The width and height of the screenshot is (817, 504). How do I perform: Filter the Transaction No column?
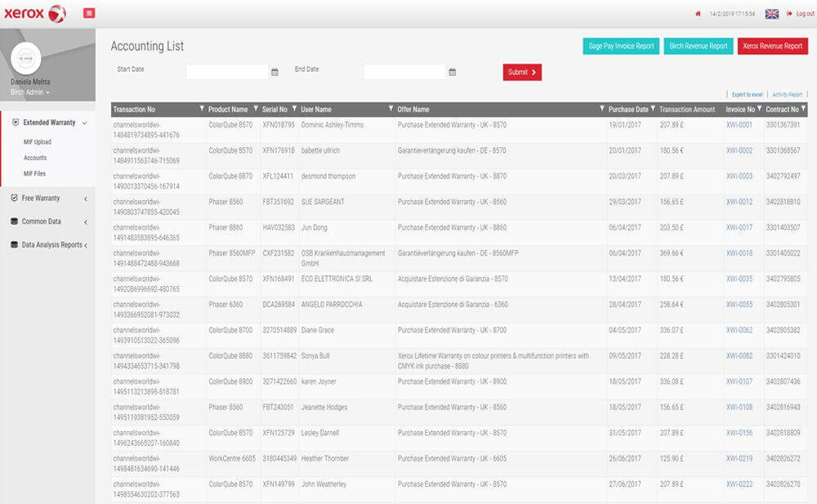click(202, 109)
